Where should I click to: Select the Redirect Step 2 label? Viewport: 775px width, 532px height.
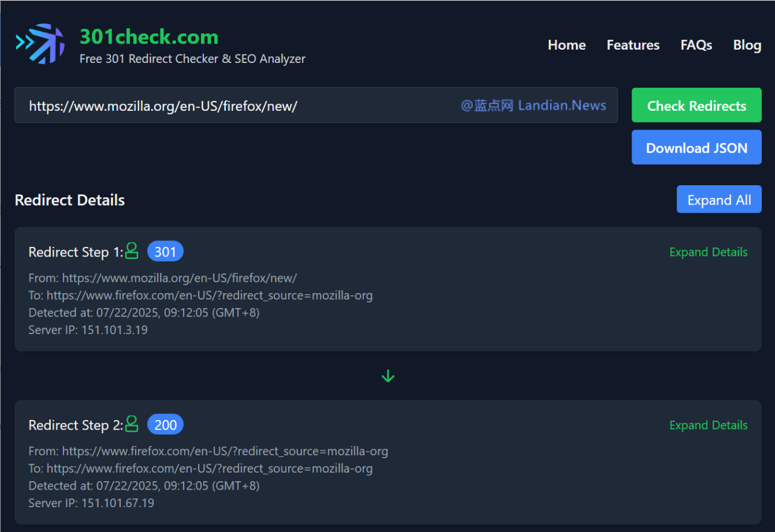pos(76,425)
